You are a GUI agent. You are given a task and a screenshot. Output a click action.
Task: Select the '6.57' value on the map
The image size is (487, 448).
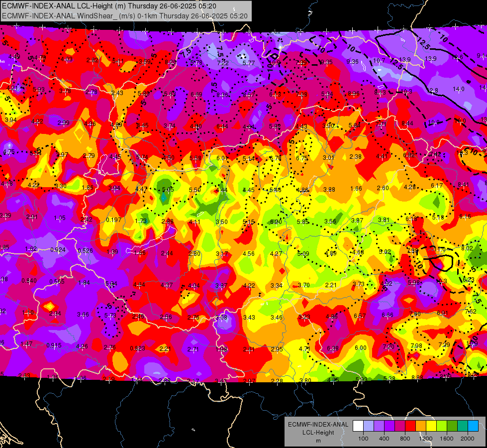[360, 316]
